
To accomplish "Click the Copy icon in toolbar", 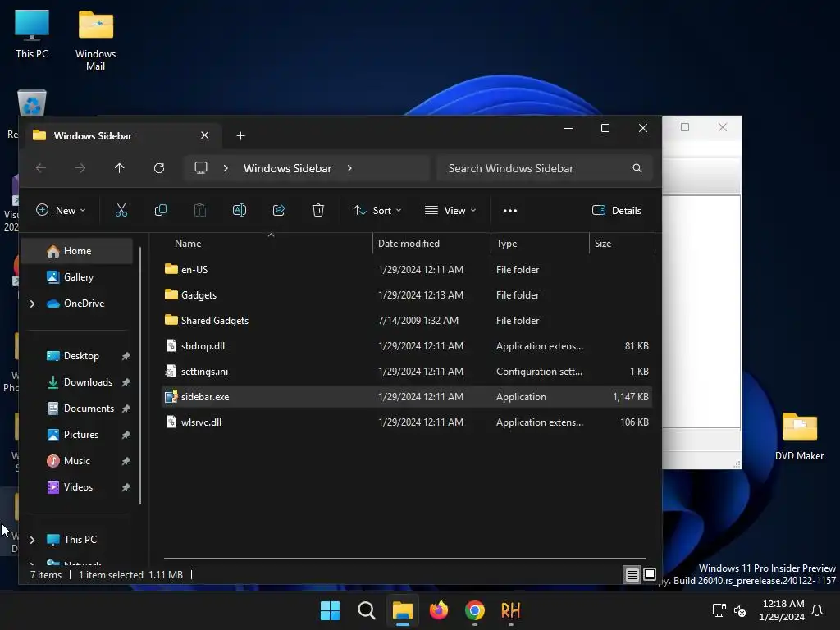I will tap(160, 211).
